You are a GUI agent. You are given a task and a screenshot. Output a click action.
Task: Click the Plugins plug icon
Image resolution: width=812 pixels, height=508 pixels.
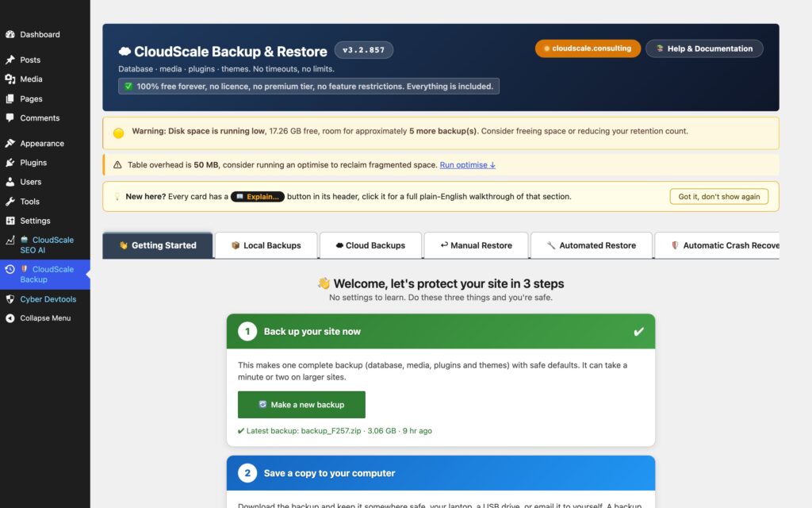coord(10,162)
